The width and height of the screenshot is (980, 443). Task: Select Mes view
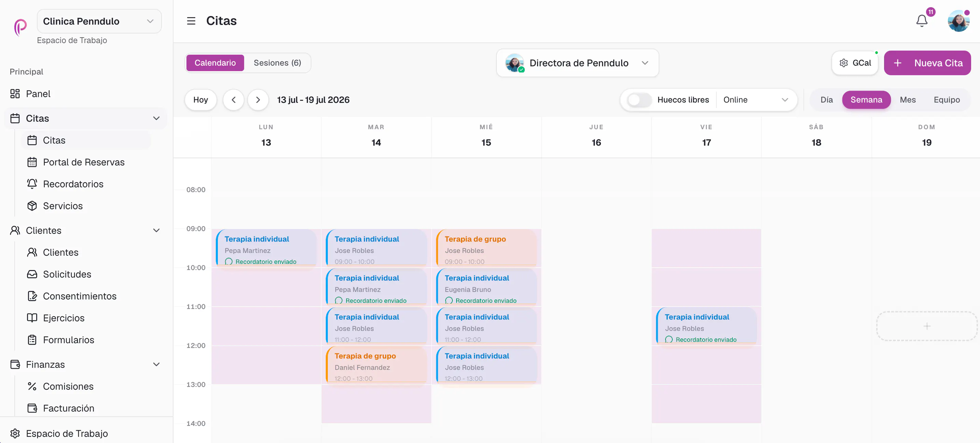click(908, 100)
